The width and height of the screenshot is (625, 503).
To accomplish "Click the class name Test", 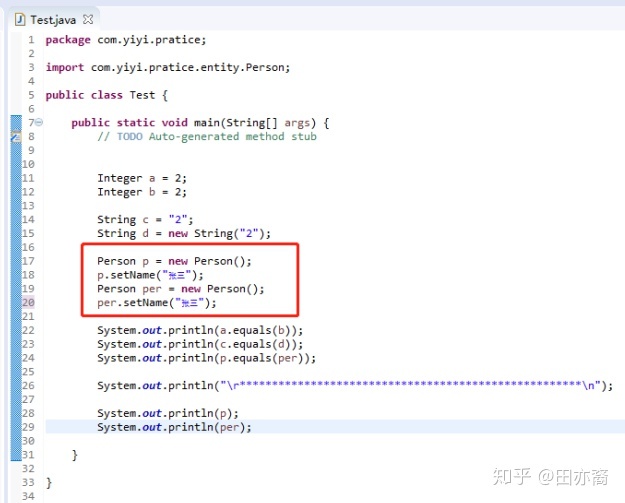I will (x=142, y=95).
